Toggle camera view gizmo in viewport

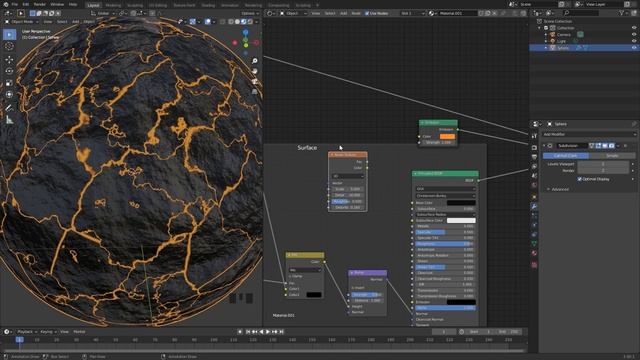coord(255,81)
